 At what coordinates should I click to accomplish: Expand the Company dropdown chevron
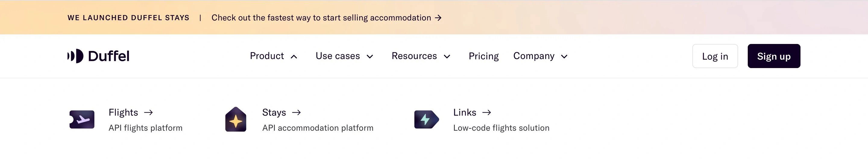pos(564,57)
